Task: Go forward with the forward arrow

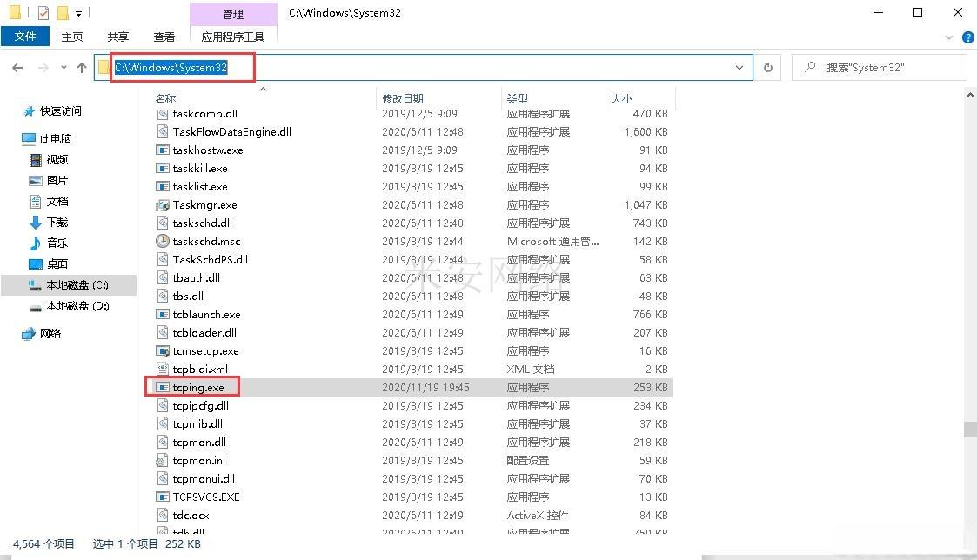Action: coord(43,67)
